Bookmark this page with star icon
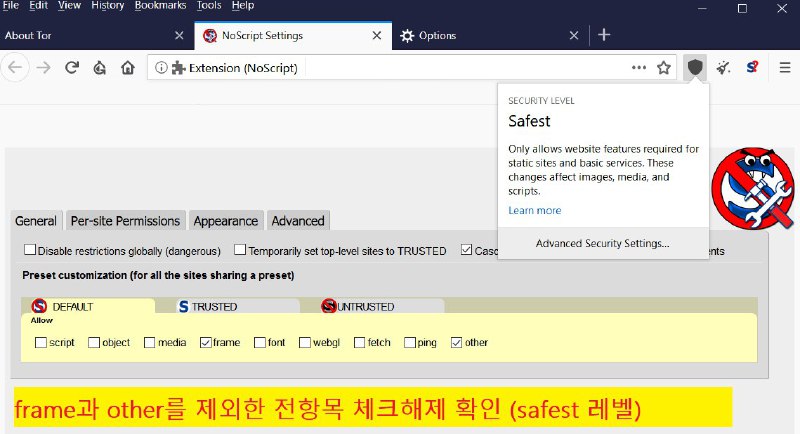The image size is (800, 434). [x=664, y=67]
